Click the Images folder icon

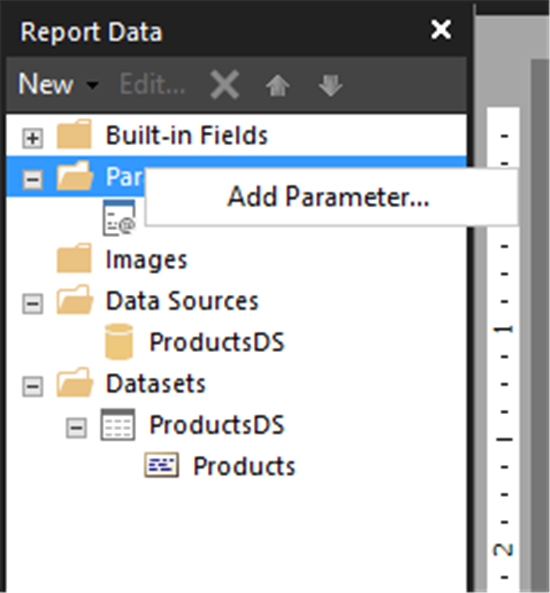click(x=74, y=258)
